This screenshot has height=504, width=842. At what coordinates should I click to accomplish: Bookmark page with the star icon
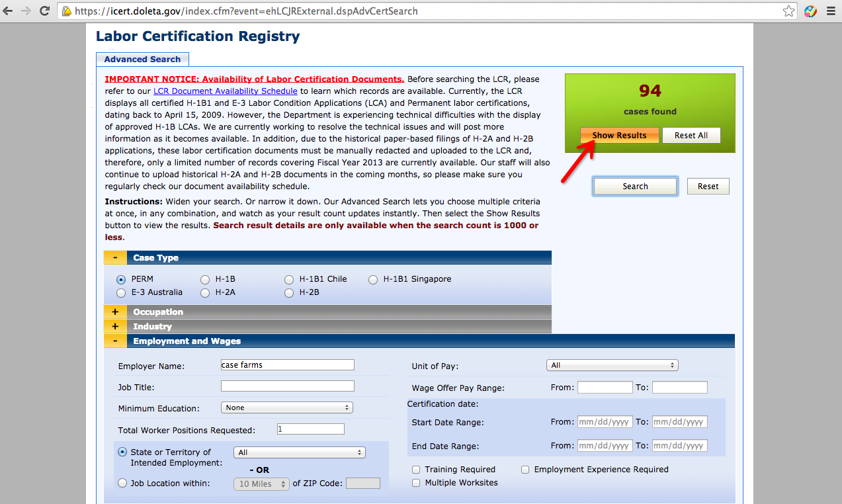coord(788,11)
